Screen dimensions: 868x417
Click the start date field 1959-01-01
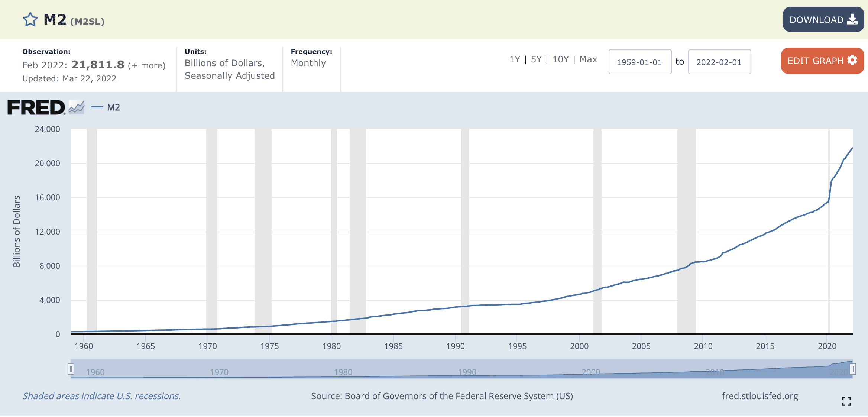pos(640,62)
